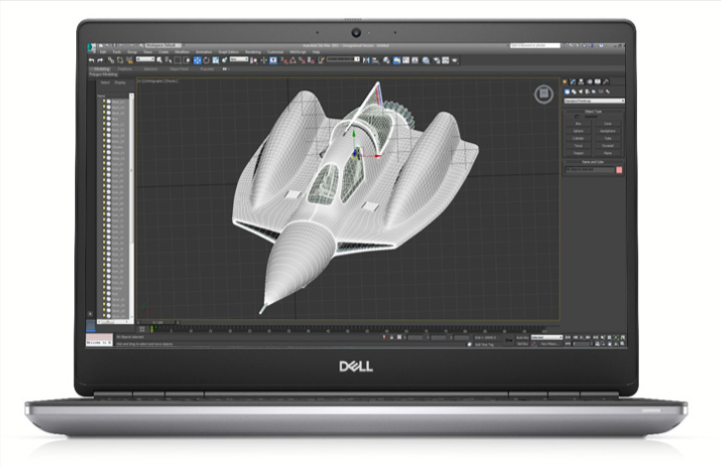Select the Cameras category in Create panel

click(x=587, y=92)
